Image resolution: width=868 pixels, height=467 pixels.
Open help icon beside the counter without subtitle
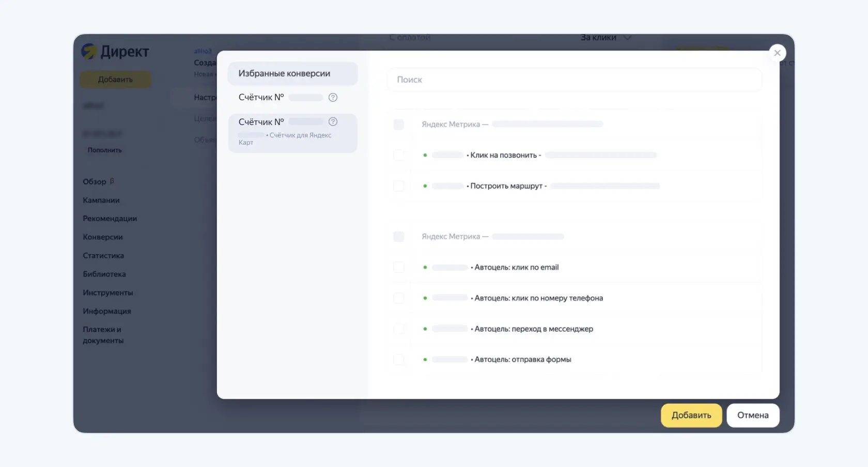click(333, 97)
